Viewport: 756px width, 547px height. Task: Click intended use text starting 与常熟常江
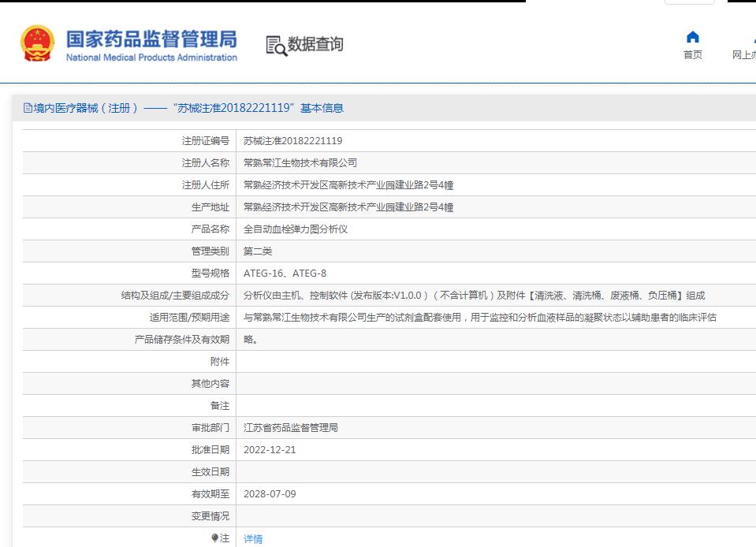(x=480, y=318)
